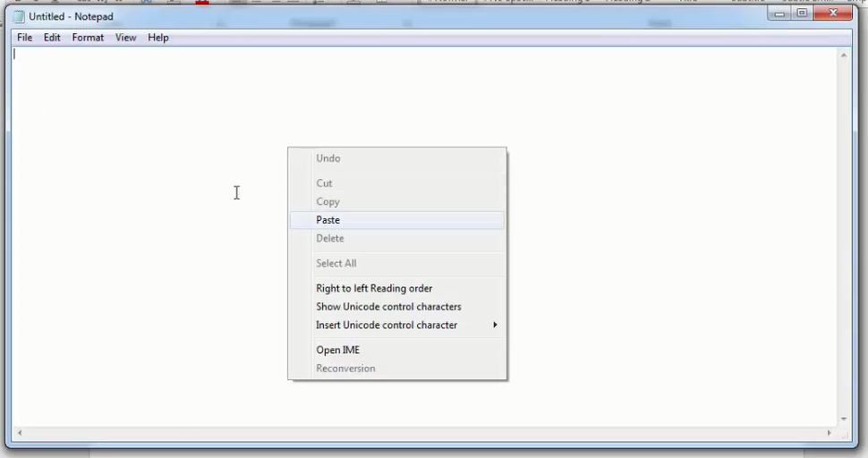
Task: Open the Edit menu
Action: [x=52, y=38]
